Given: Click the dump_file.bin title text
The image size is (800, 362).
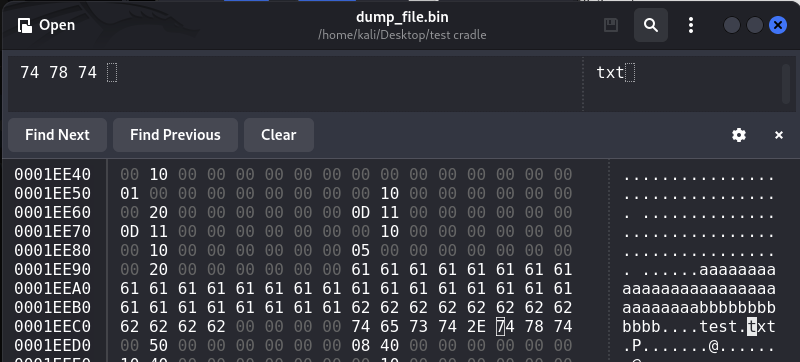Looking at the screenshot, I should 402,17.
